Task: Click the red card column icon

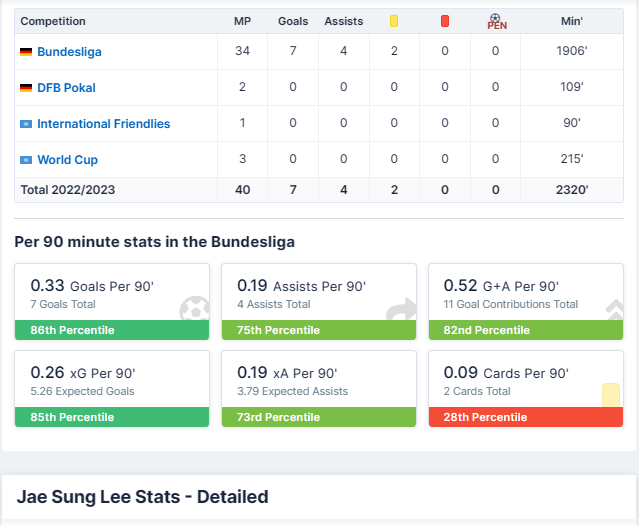Action: coord(445,21)
